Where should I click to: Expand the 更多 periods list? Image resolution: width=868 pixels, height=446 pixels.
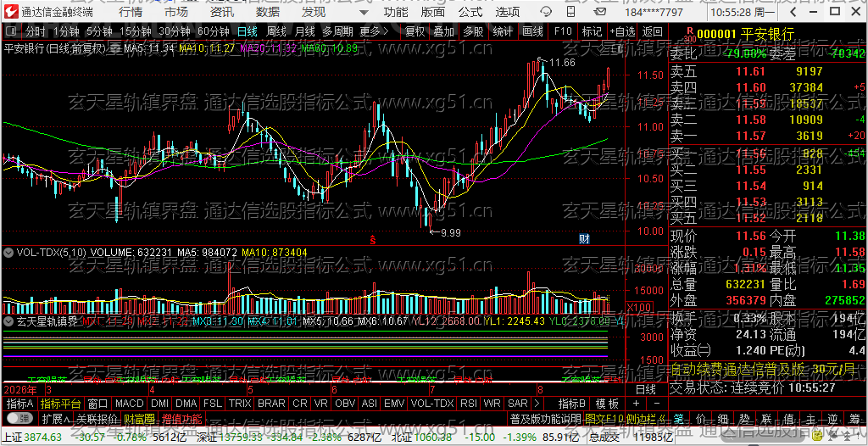point(374,31)
